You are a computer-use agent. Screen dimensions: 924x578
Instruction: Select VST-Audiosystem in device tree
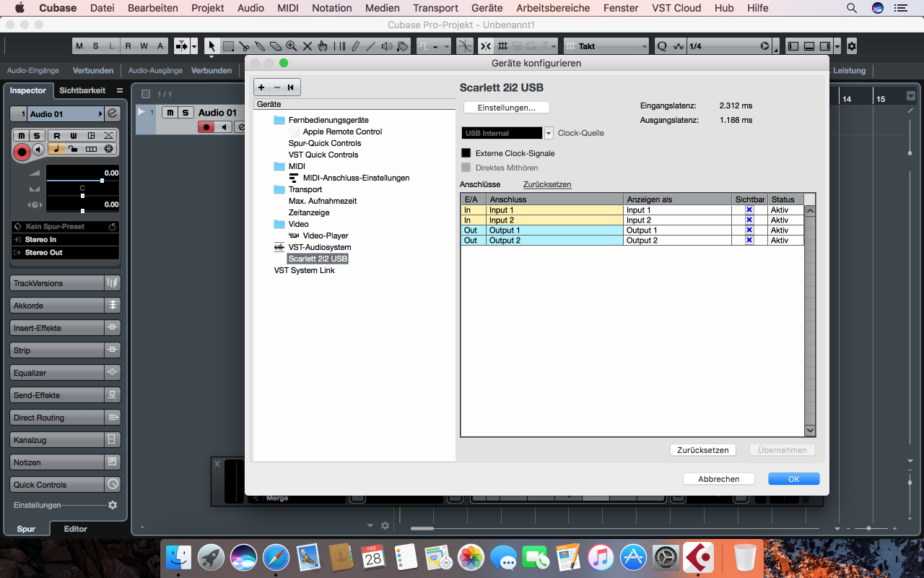point(320,247)
